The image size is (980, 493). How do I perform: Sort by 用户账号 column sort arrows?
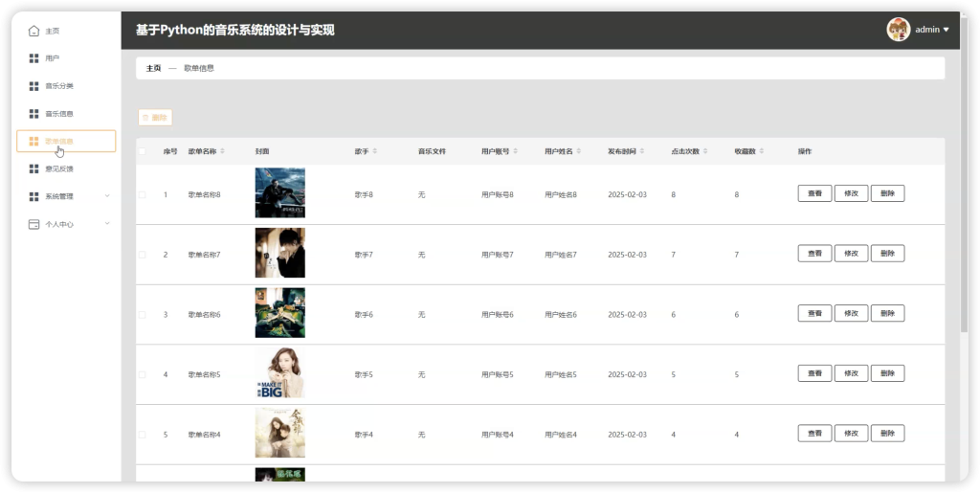point(516,152)
